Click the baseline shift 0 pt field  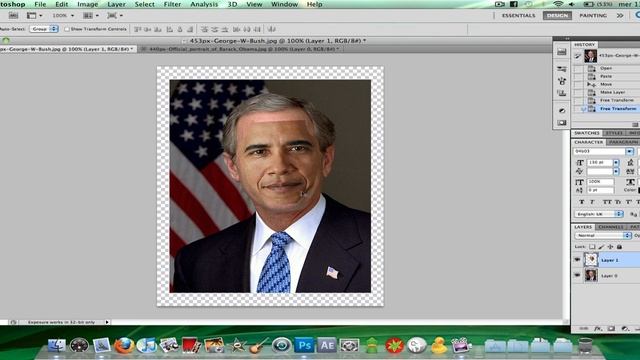[600, 190]
